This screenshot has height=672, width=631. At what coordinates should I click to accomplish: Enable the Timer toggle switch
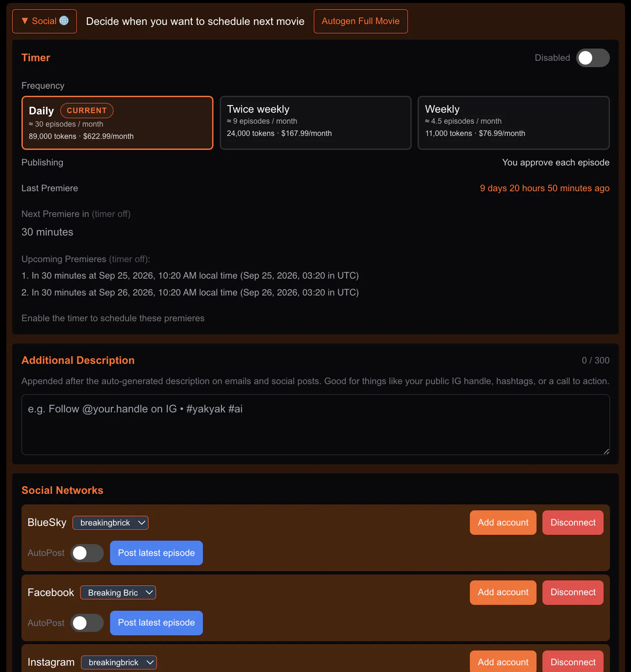pyautogui.click(x=593, y=58)
